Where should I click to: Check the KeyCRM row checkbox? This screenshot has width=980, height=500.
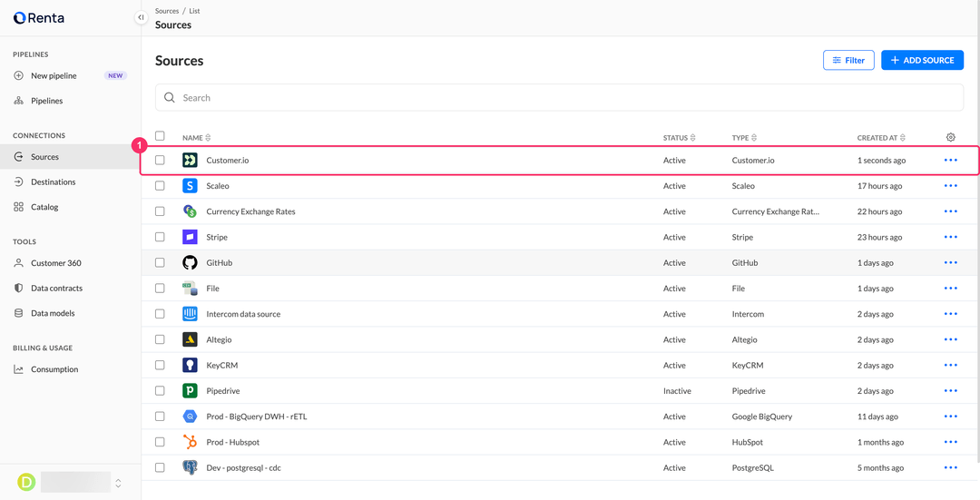pyautogui.click(x=160, y=365)
